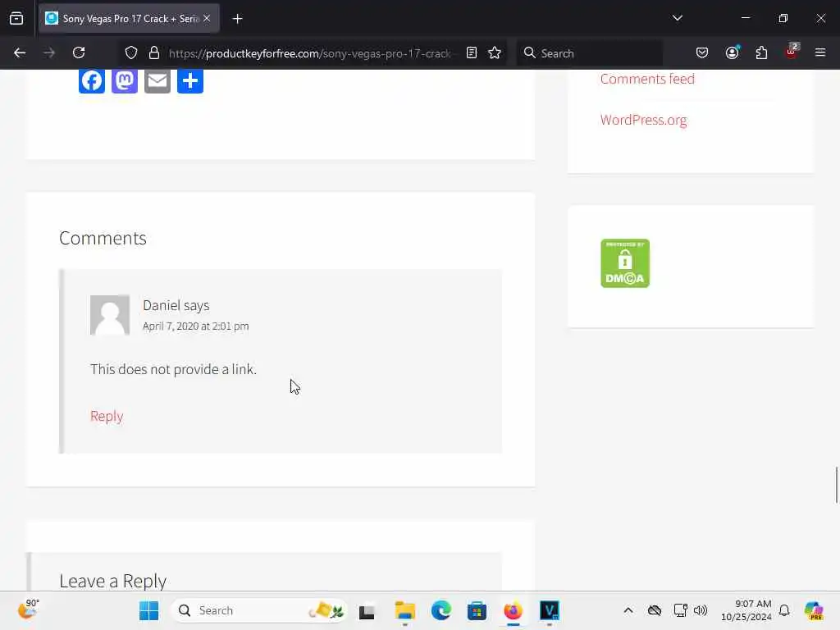Click the Leave a Reply heading
840x630 pixels.
[x=112, y=581]
